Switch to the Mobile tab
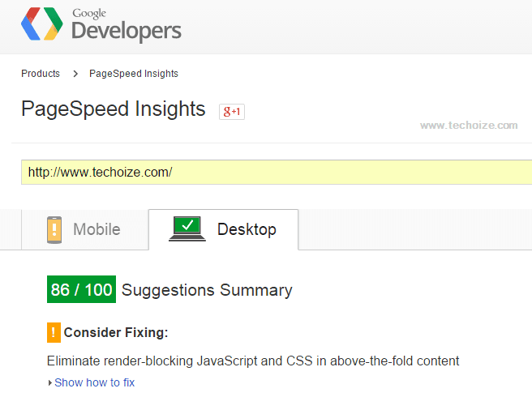The width and height of the screenshot is (532, 397). [85, 229]
